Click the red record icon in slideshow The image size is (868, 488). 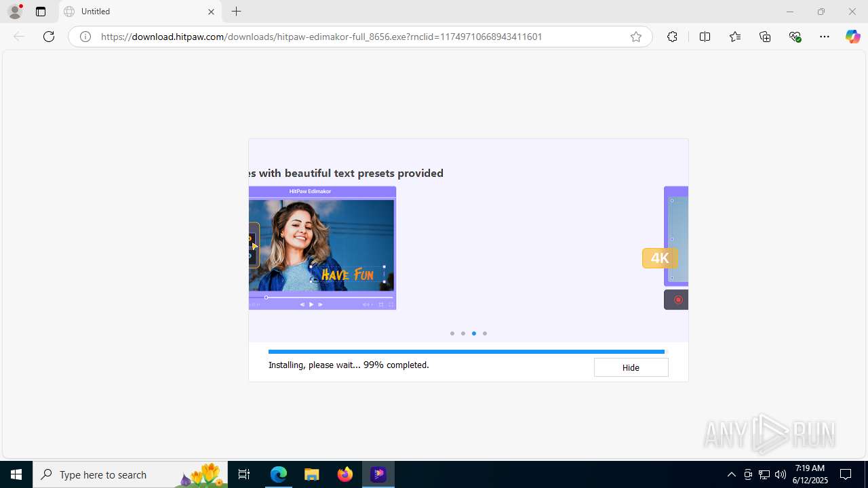point(677,300)
